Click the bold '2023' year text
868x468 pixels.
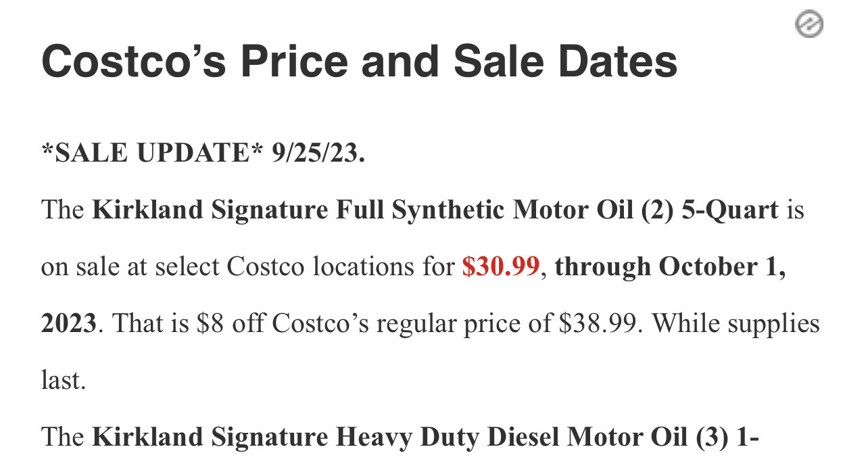tap(68, 324)
